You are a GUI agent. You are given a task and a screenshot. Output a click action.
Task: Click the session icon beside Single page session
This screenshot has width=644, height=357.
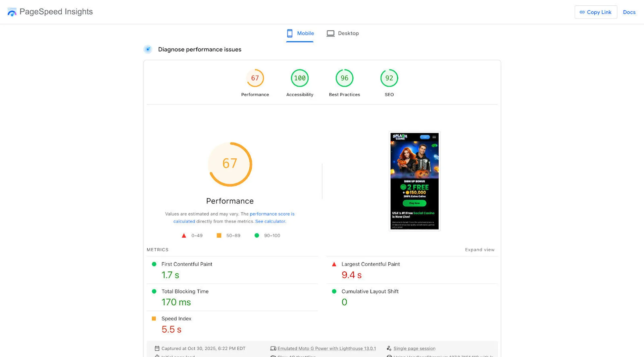pos(389,348)
